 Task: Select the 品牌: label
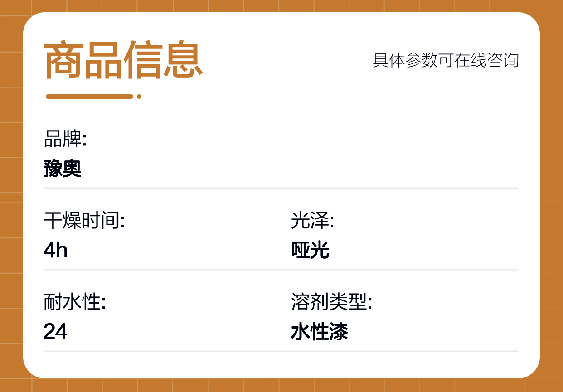[65, 139]
